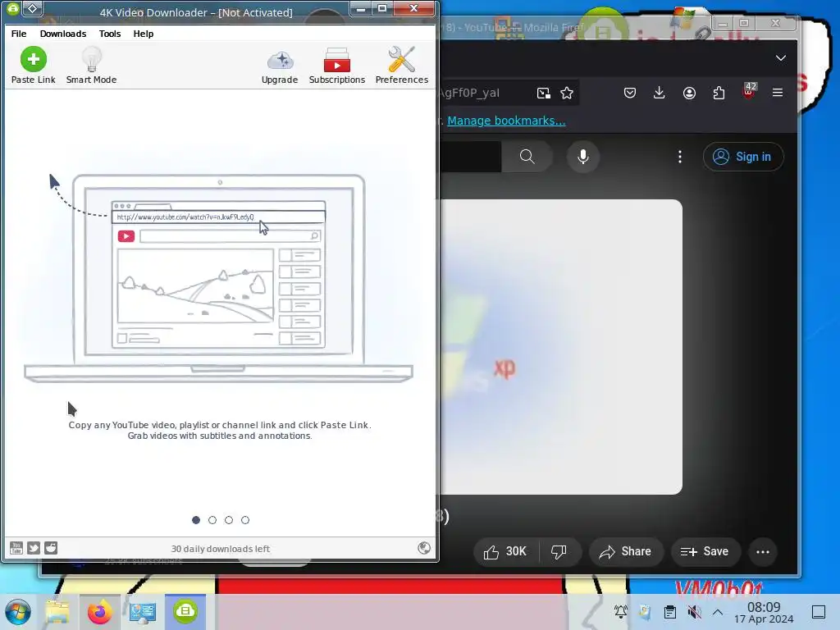Click the diamond icon in title bar
Viewport: 840px width, 630px height.
point(33,8)
